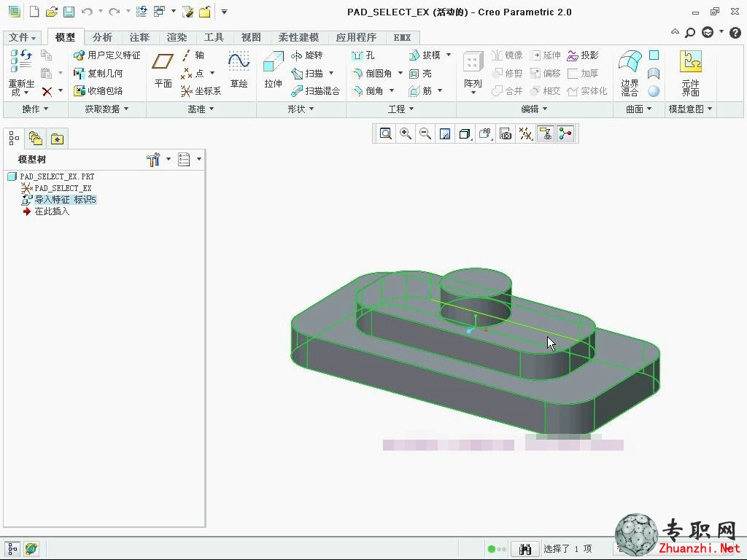This screenshot has width=747, height=560.
Task: Click the Extrude (拉伸) tool icon
Action: (x=274, y=63)
